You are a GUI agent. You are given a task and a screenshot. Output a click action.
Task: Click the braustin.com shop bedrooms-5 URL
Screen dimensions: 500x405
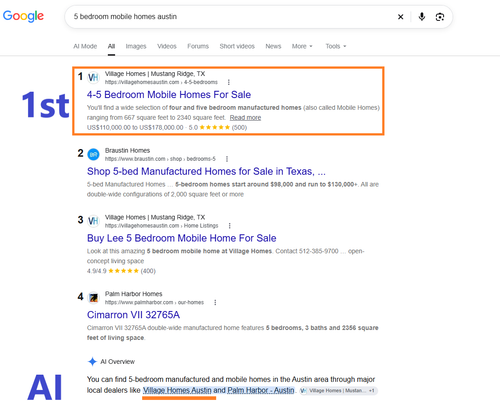coord(160,159)
